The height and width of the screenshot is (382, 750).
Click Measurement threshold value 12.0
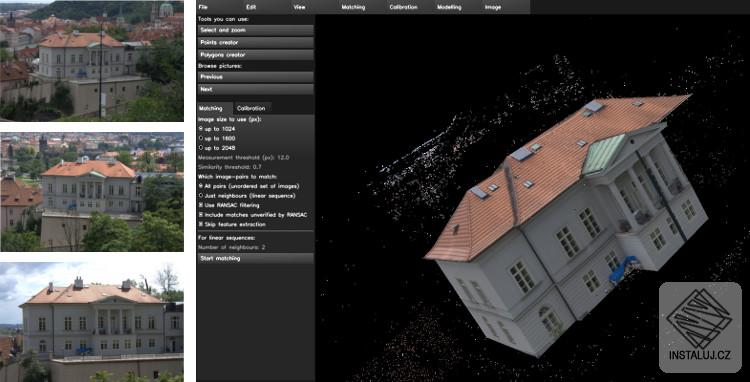pos(284,158)
